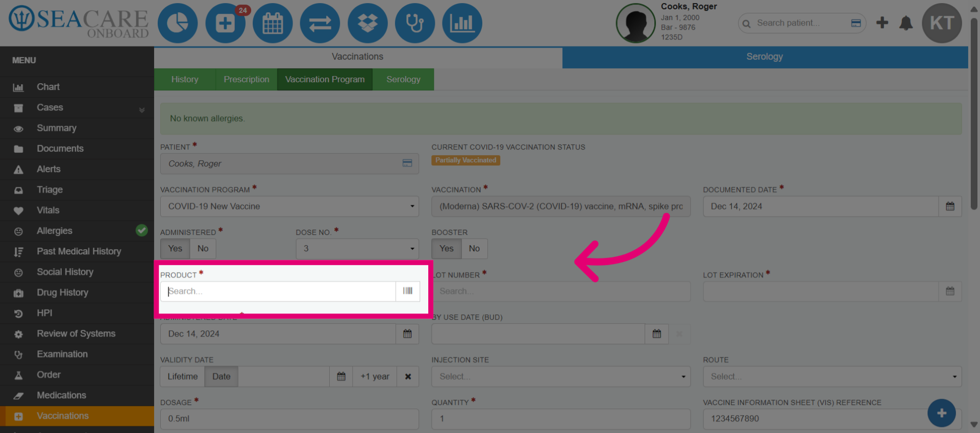Open By Use Date calendar picker
The height and width of the screenshot is (433, 980).
click(657, 334)
